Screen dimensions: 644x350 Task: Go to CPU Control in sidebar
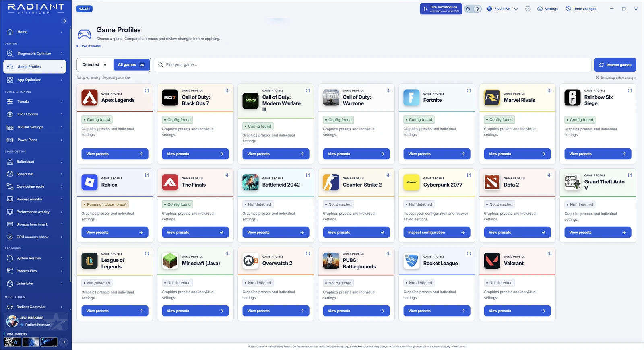click(35, 114)
